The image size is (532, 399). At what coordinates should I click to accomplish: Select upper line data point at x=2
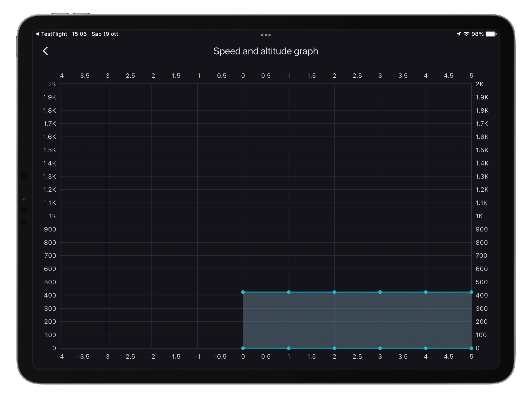(334, 292)
